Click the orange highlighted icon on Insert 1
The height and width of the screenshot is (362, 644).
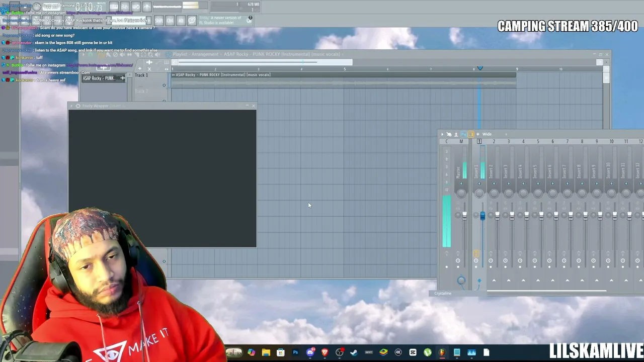(476, 253)
